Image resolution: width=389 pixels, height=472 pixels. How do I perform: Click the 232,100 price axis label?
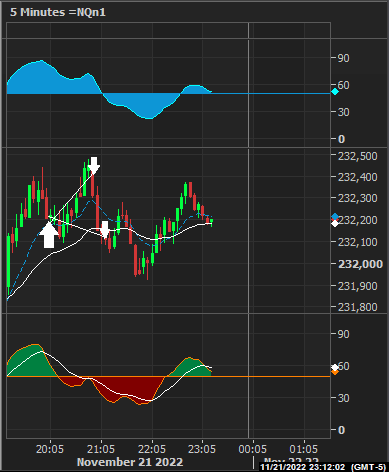coord(358,242)
